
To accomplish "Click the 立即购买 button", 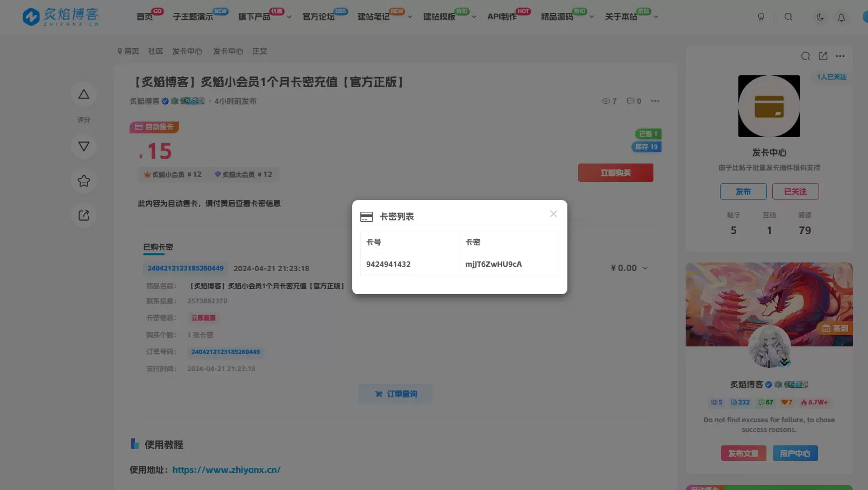I will click(616, 173).
